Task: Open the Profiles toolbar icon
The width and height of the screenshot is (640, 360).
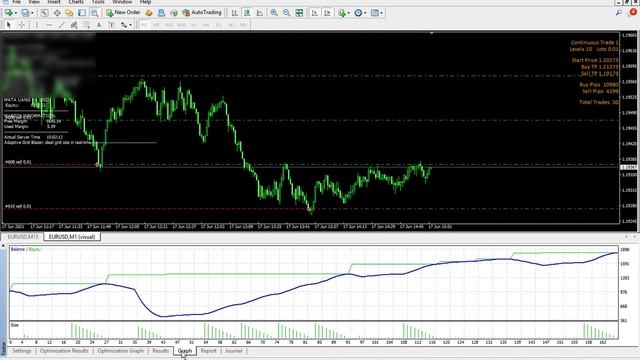Action: [x=25, y=13]
